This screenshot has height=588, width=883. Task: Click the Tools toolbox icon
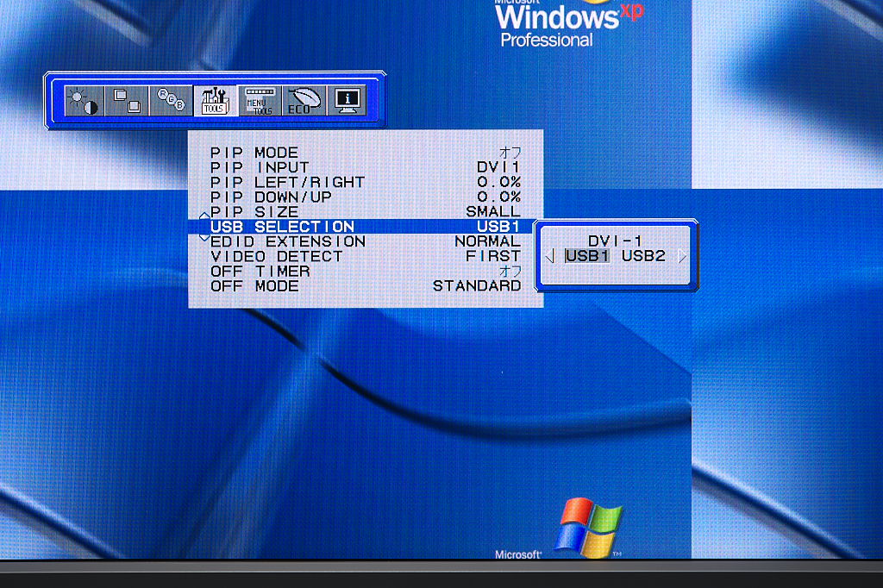pos(215,101)
